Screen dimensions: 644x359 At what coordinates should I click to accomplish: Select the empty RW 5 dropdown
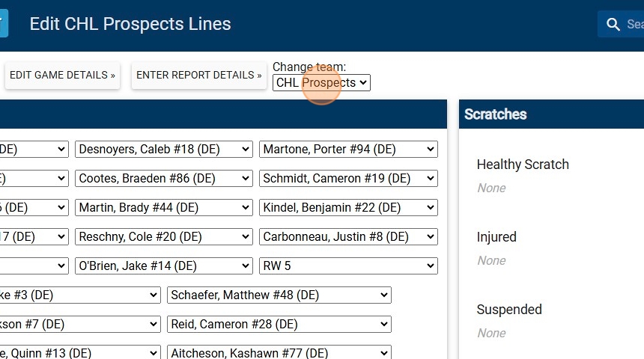(348, 266)
